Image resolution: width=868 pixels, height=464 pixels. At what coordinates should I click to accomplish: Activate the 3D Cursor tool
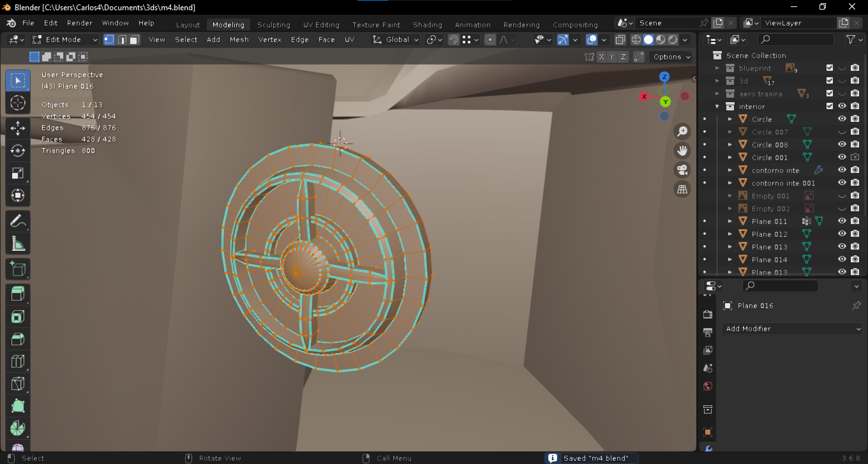[18, 103]
